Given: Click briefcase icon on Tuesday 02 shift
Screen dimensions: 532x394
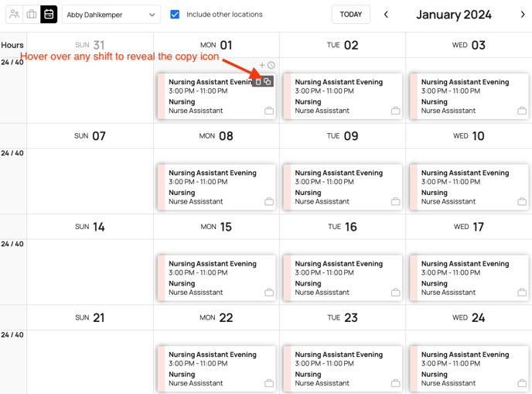Looking at the screenshot, I should [x=395, y=111].
